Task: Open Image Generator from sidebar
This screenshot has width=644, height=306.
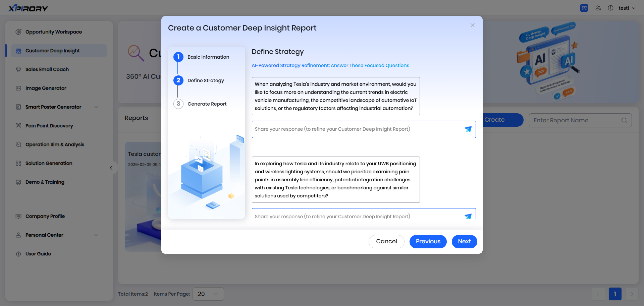Action: click(46, 88)
